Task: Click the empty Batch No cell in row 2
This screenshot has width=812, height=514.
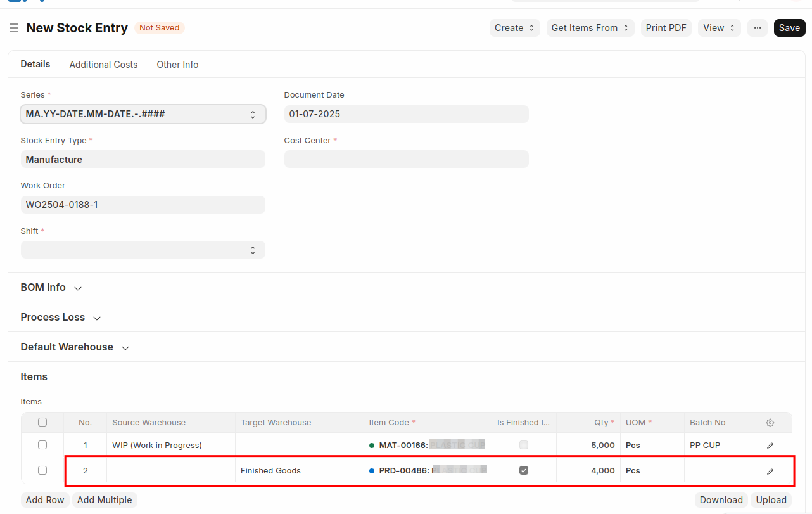Action: pyautogui.click(x=716, y=471)
